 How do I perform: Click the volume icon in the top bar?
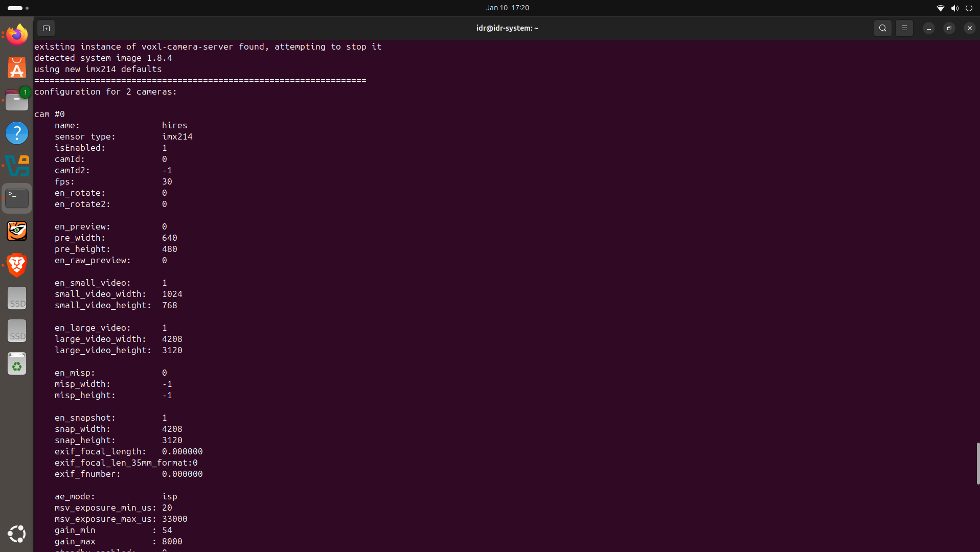point(955,8)
